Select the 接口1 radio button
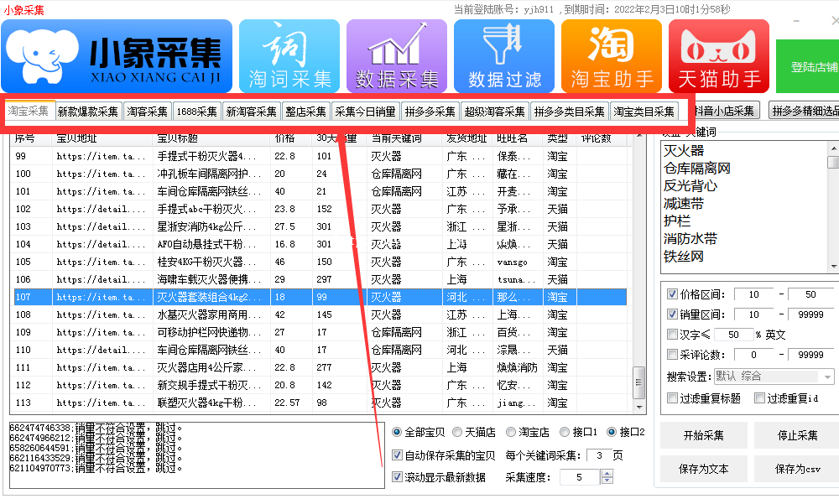This screenshot has height=504, width=839. click(565, 432)
